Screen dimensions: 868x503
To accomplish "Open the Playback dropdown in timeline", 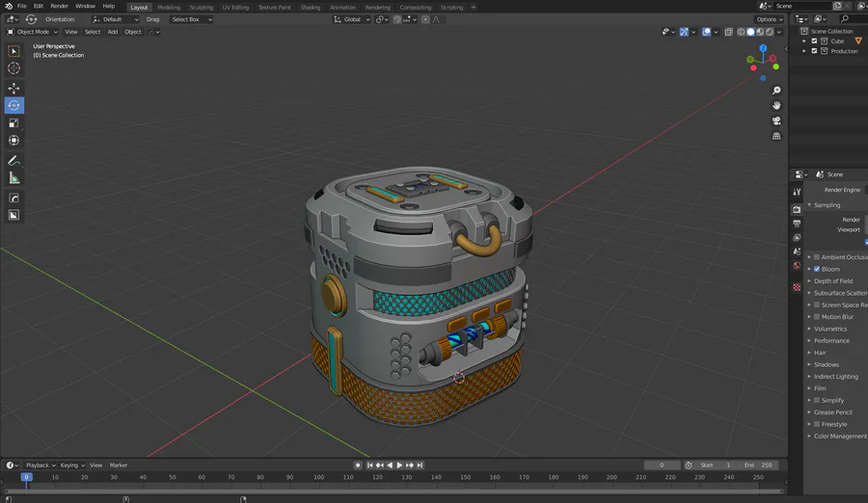I will [x=41, y=465].
